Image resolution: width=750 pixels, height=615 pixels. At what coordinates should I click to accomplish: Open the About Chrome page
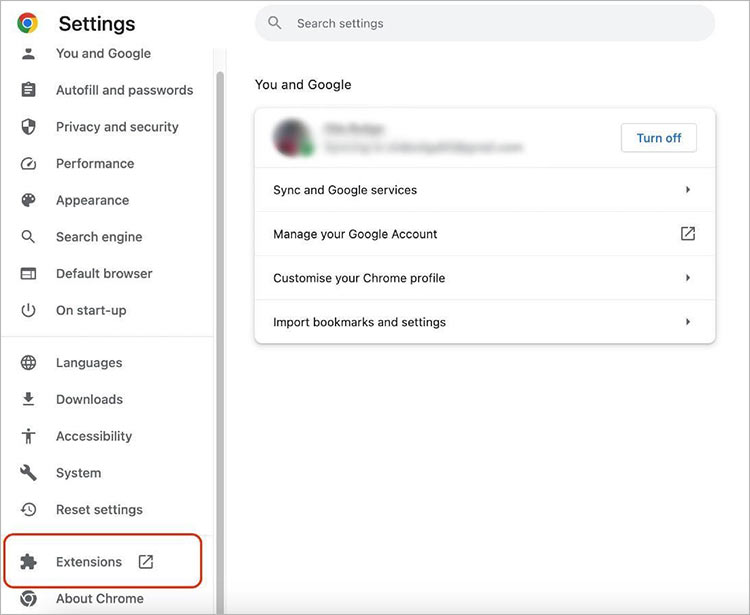[99, 598]
